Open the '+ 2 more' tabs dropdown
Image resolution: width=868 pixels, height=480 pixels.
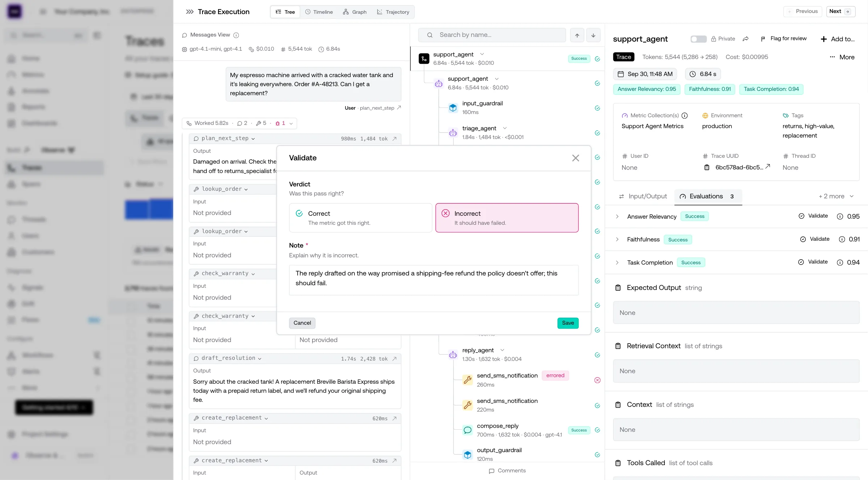click(x=836, y=196)
